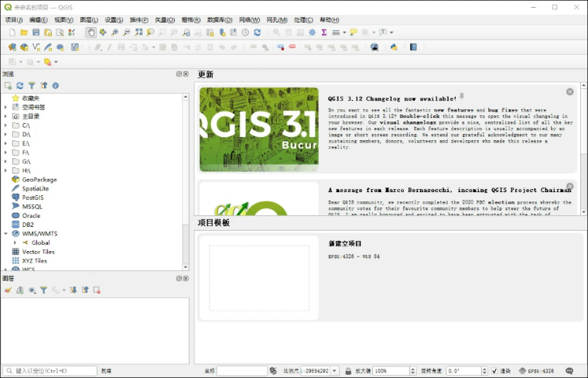Expand the C:\ drive in Browser
Screen dimensions: 588x378
click(5, 125)
